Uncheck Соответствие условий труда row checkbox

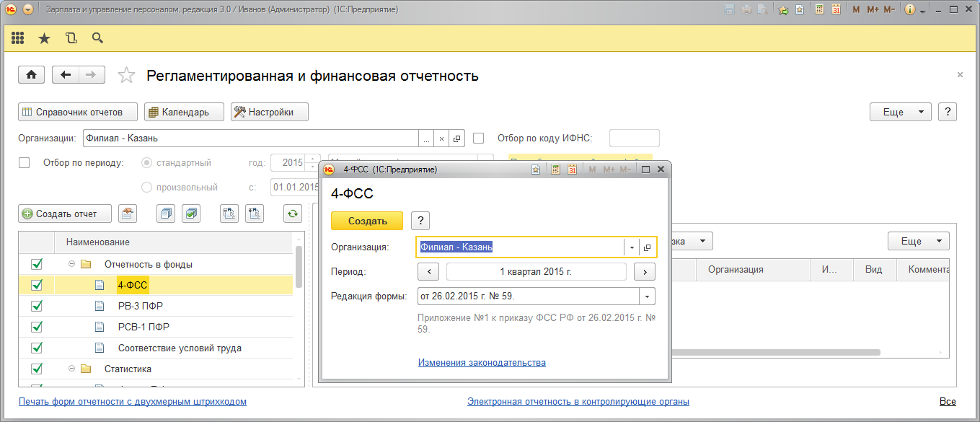(x=37, y=348)
